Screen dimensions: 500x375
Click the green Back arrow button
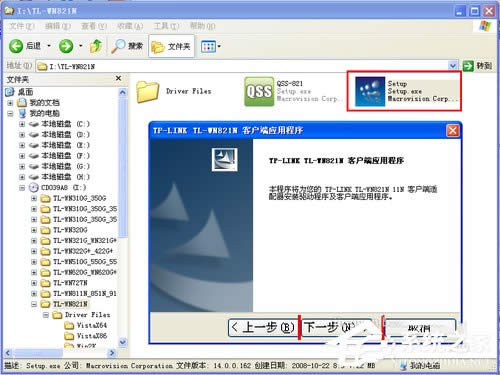coord(16,46)
